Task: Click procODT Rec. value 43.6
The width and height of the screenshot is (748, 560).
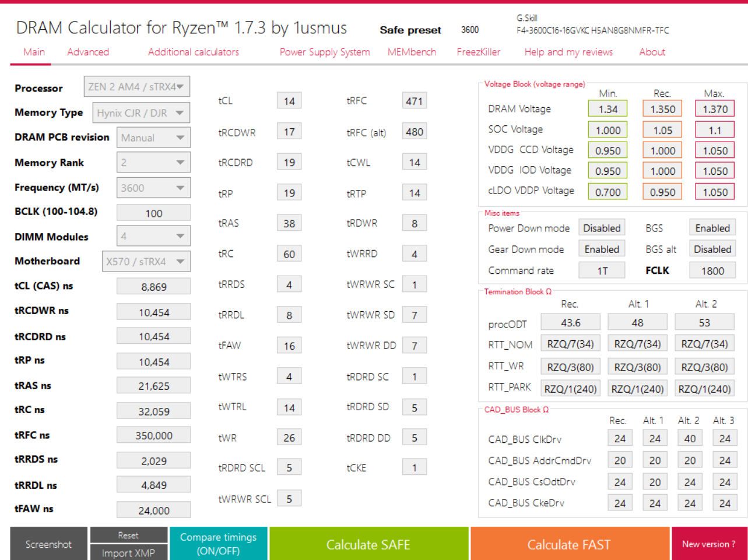Action: tap(570, 322)
